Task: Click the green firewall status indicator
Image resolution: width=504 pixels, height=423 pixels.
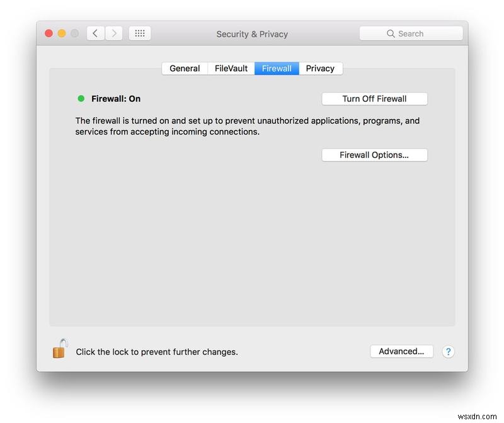Action: (x=81, y=99)
